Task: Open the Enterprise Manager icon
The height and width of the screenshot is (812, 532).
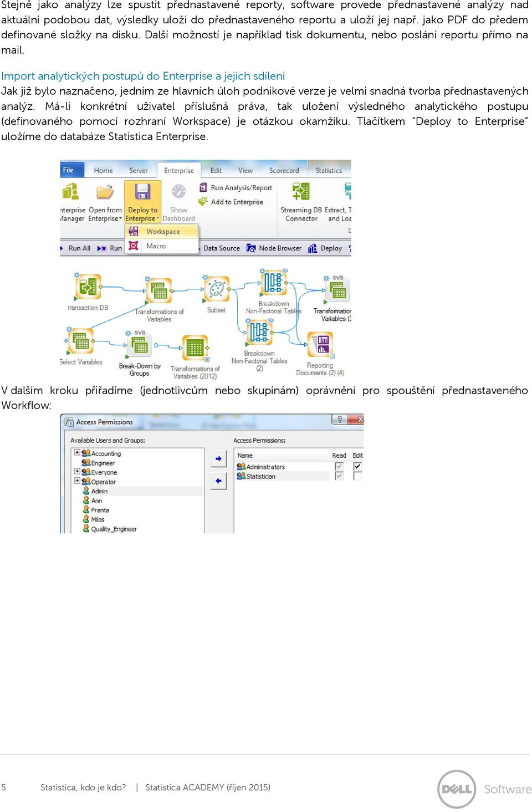Action: 70,192
